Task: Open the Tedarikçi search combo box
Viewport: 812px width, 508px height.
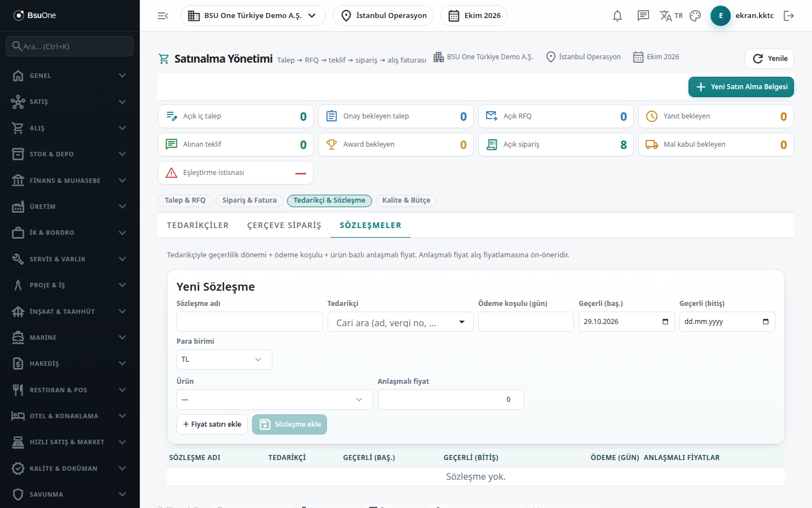Action: coord(400,322)
